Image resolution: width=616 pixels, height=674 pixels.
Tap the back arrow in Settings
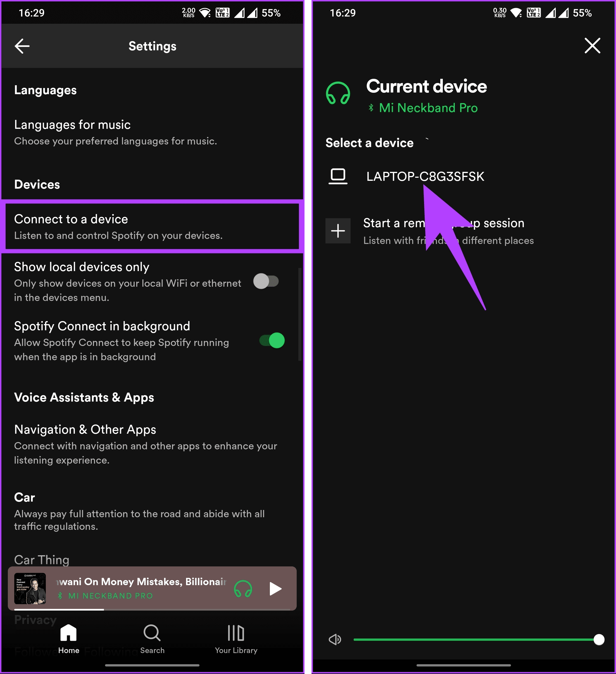[x=22, y=46]
